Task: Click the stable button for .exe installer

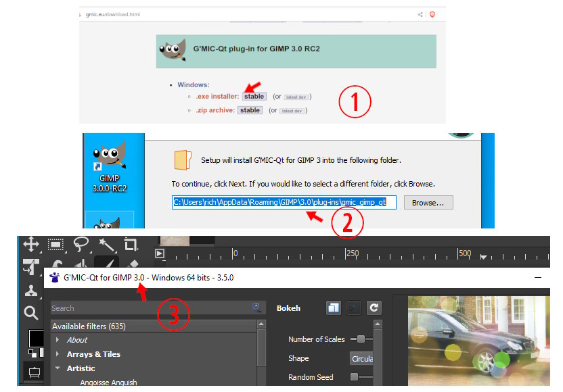Action: pos(254,97)
